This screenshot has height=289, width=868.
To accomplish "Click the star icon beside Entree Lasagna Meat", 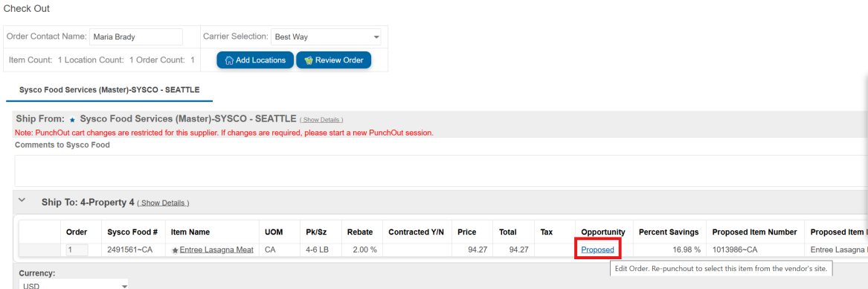I will 175,251.
